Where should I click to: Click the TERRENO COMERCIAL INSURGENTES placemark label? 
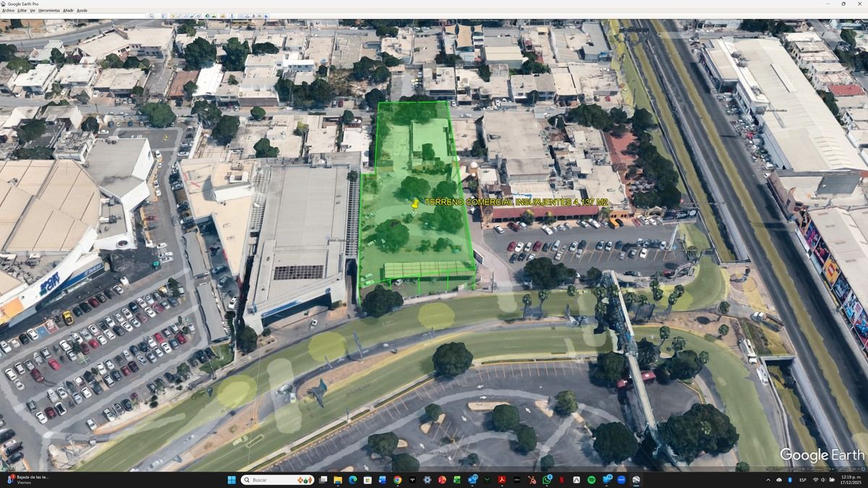pos(516,202)
